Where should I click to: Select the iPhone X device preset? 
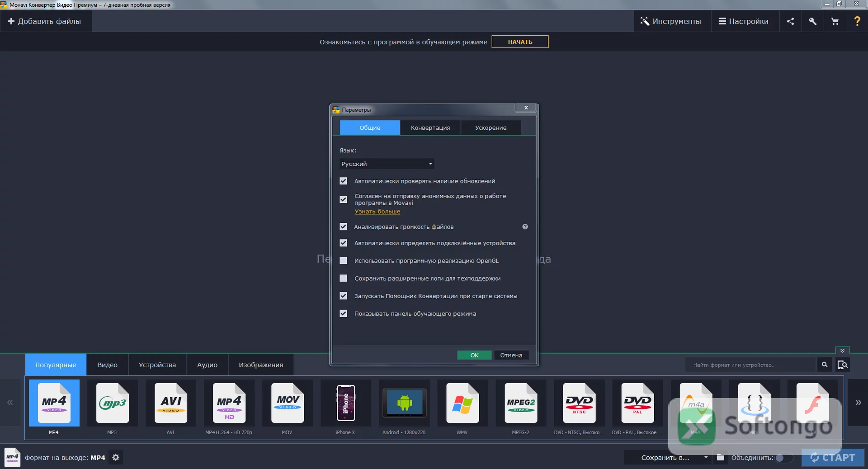tap(346, 403)
